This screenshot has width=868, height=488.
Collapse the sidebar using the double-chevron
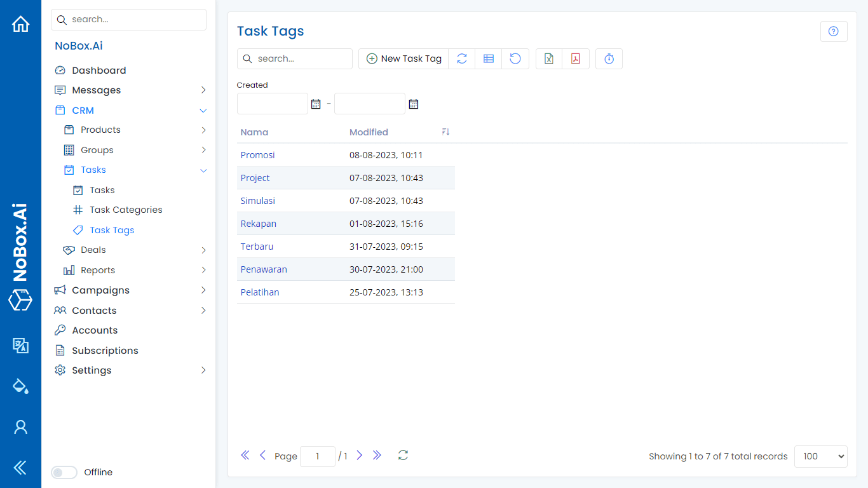pyautogui.click(x=20, y=468)
